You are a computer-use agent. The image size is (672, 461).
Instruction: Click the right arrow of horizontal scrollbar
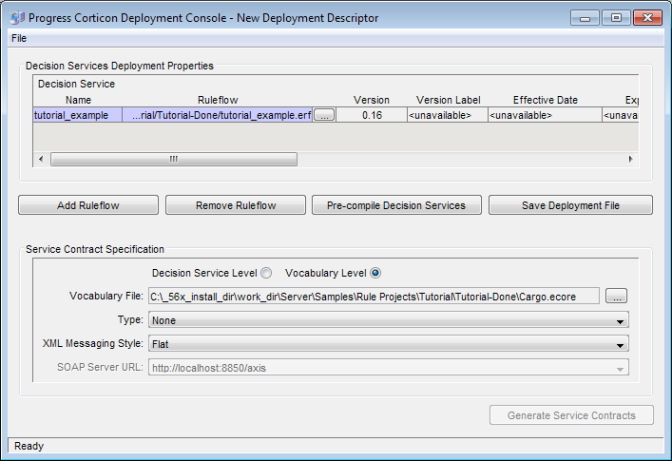(630, 159)
